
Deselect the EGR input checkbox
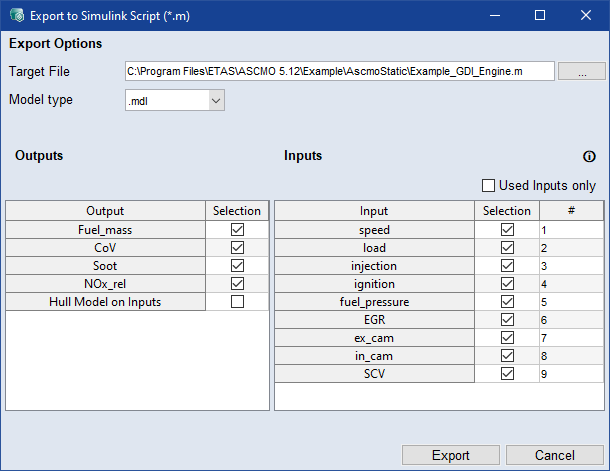click(507, 319)
